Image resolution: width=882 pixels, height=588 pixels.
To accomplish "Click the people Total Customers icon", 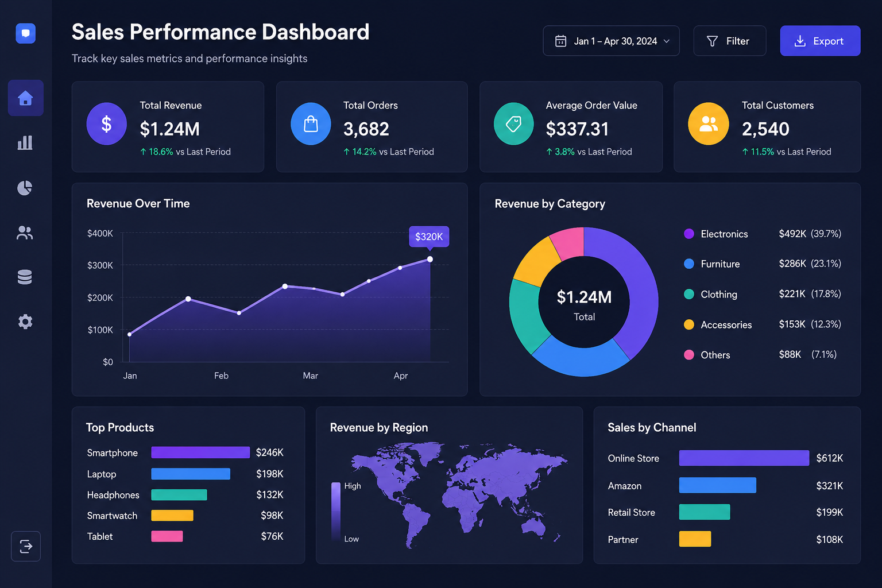I will coord(709,124).
